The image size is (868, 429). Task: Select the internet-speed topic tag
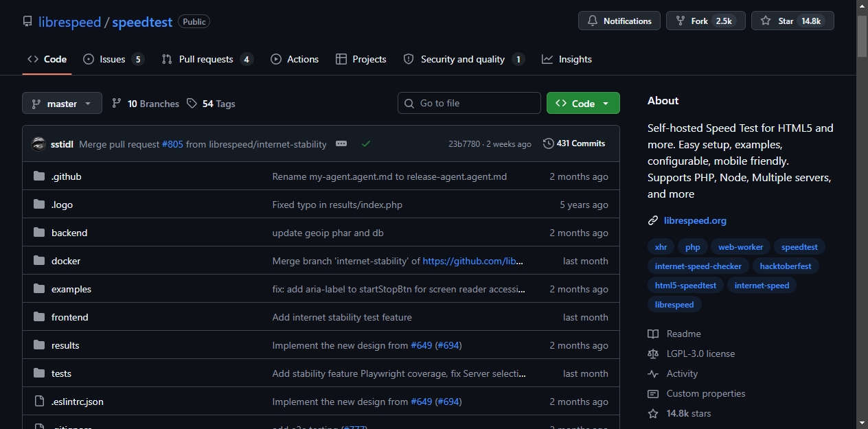(x=762, y=286)
